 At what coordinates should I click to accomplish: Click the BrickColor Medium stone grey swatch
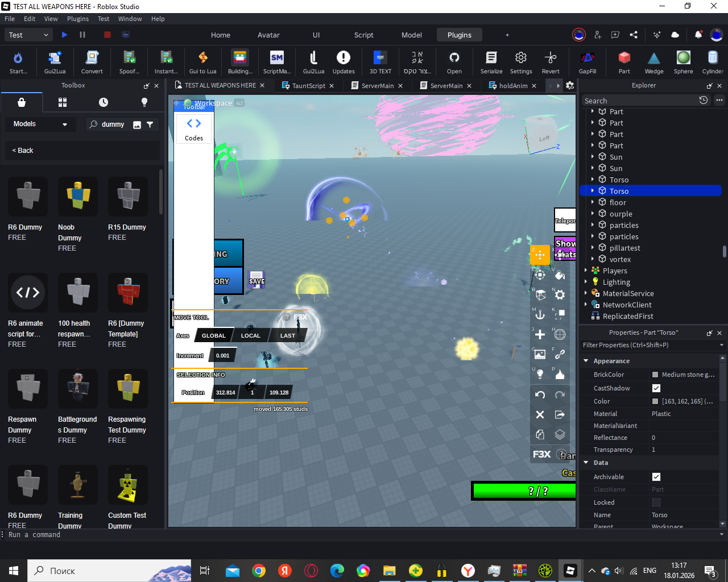click(x=655, y=375)
